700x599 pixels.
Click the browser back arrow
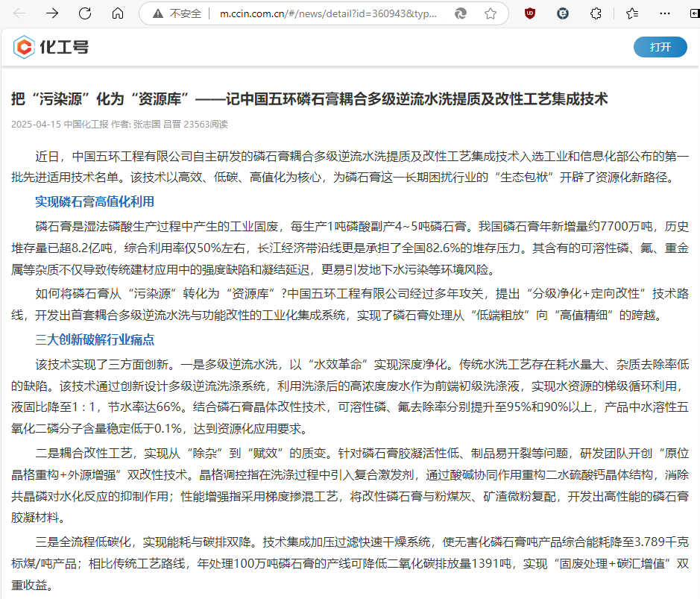(19, 13)
